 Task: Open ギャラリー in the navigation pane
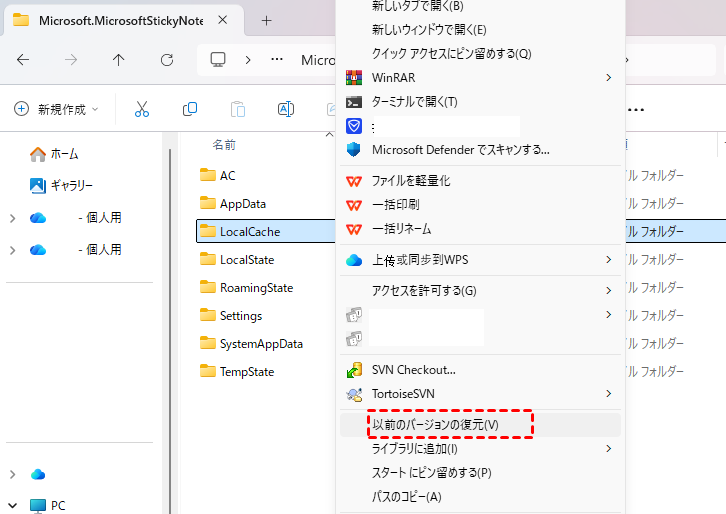(x=71, y=185)
